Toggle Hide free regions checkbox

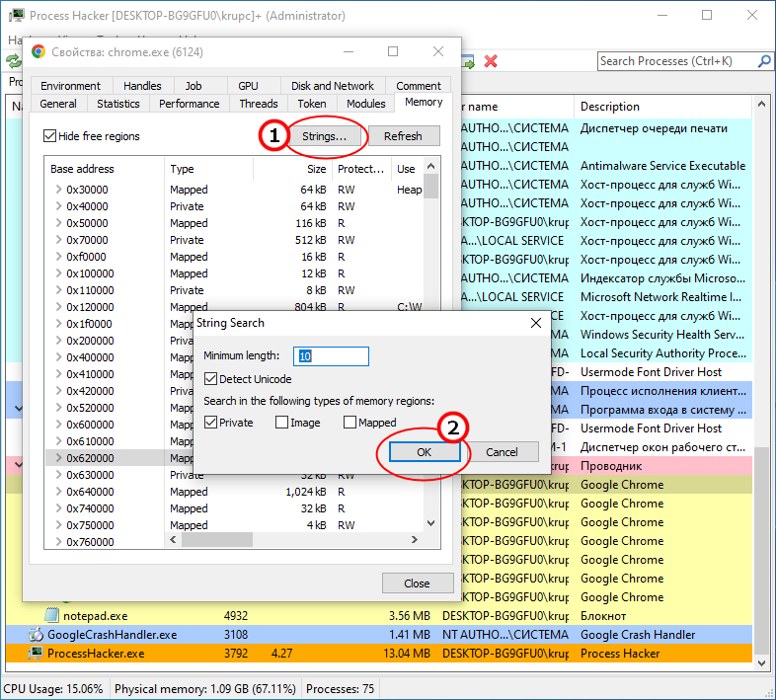coord(49,135)
